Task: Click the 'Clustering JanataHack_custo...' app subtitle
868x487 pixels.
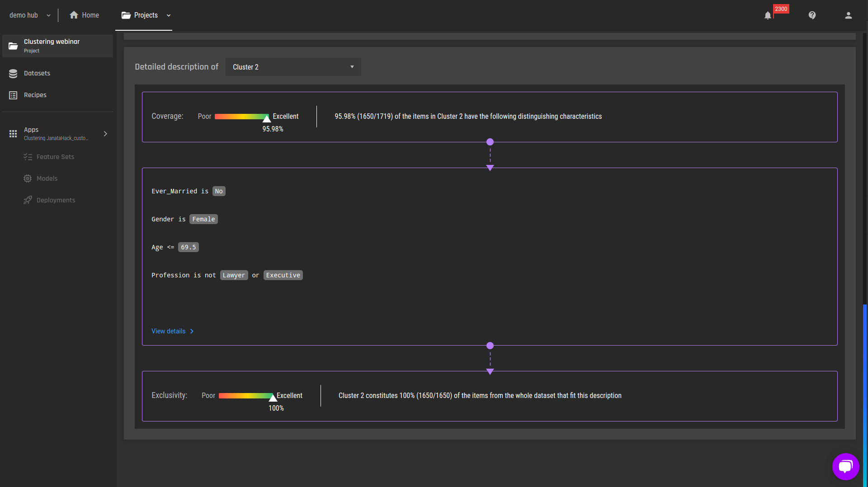Action: pyautogui.click(x=56, y=138)
